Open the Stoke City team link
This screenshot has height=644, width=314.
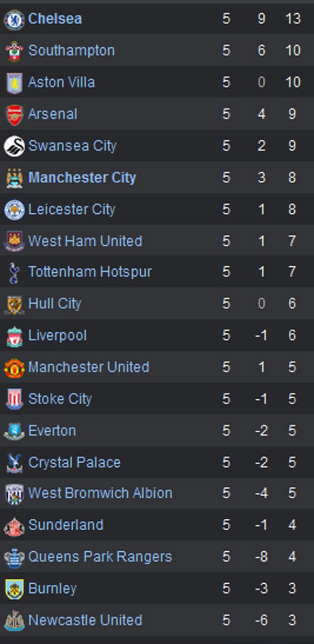[60, 399]
